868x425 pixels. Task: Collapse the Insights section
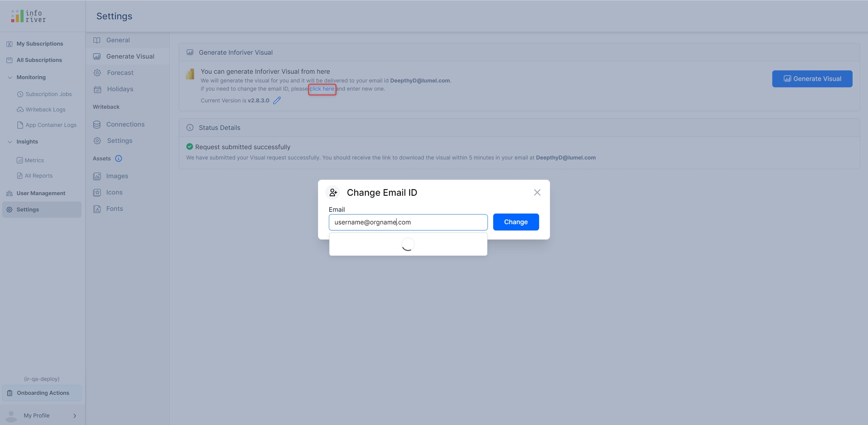click(10, 142)
